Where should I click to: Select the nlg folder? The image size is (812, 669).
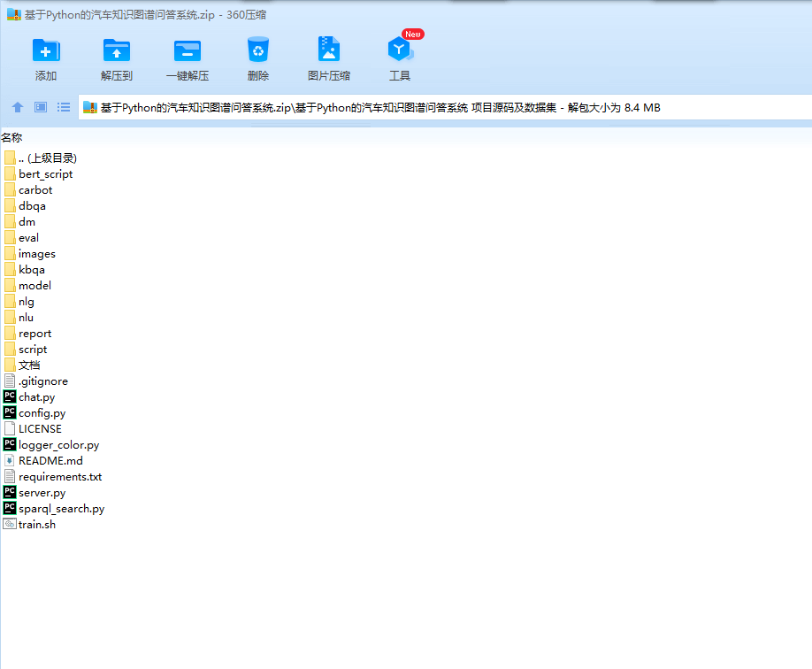coord(19,302)
